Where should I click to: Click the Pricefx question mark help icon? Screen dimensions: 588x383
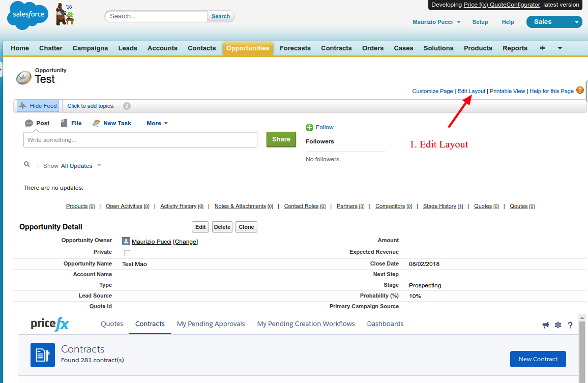(x=570, y=325)
